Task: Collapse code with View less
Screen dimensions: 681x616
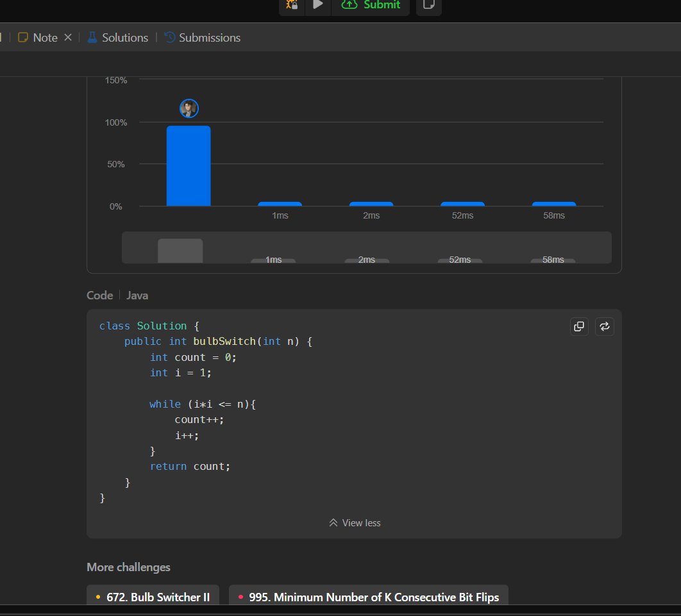Action: (x=355, y=523)
